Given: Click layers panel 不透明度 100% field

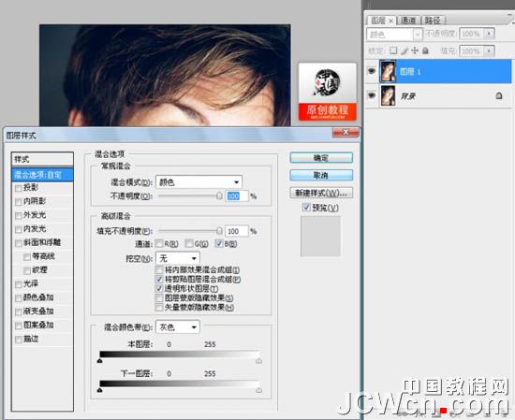Looking at the screenshot, I should (471, 34).
